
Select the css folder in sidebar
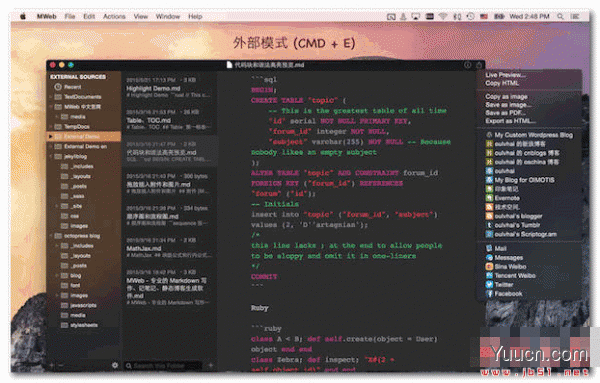70,216
